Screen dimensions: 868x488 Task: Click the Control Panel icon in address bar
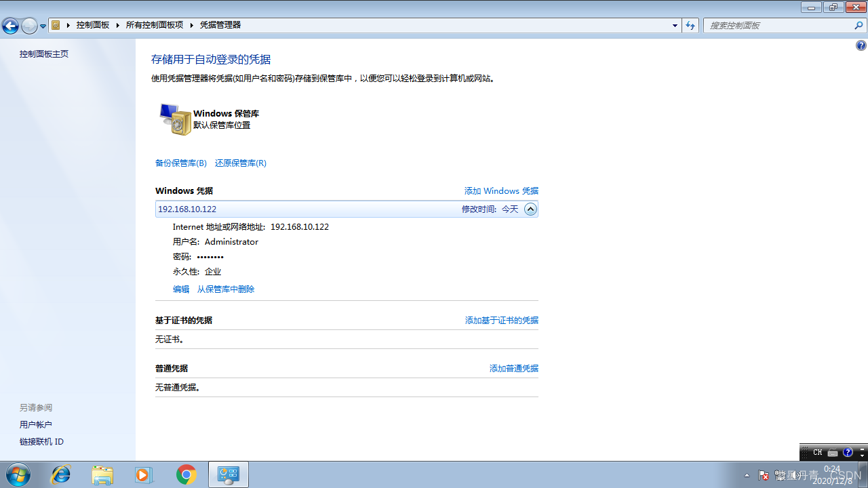(x=56, y=25)
